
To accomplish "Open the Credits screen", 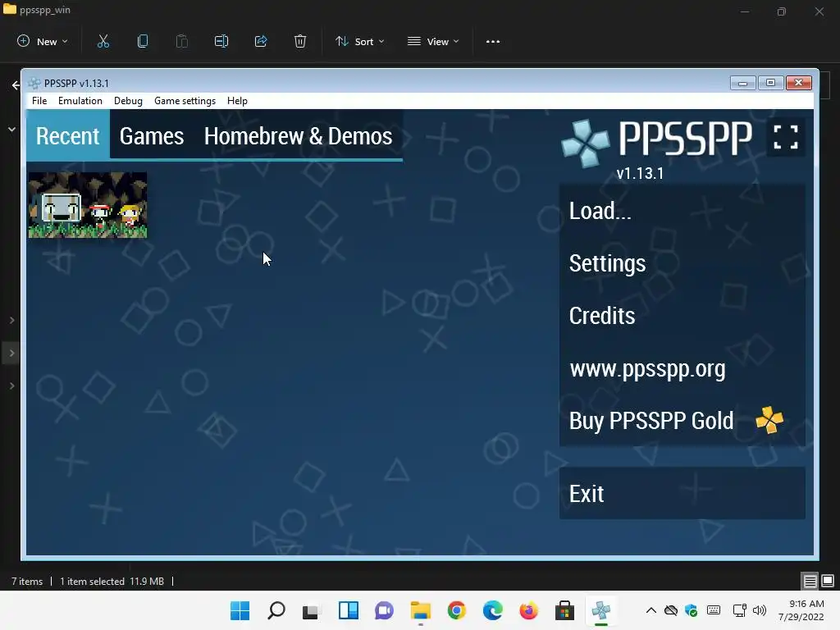I will coord(682,316).
